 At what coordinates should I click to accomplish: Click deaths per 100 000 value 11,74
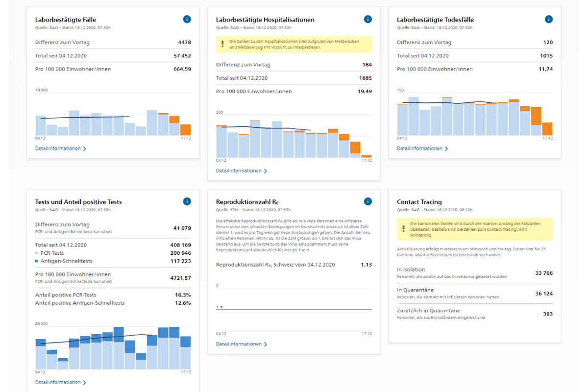(545, 69)
